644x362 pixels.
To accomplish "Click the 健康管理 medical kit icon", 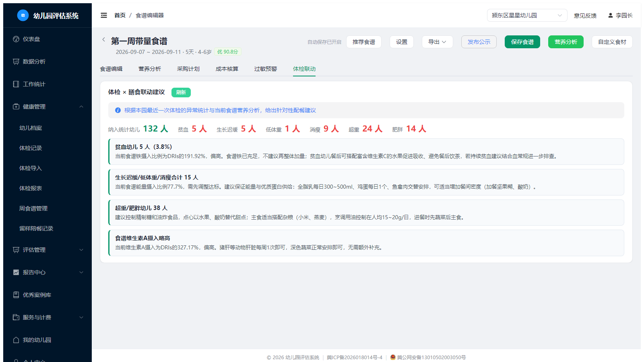I will click(16, 107).
